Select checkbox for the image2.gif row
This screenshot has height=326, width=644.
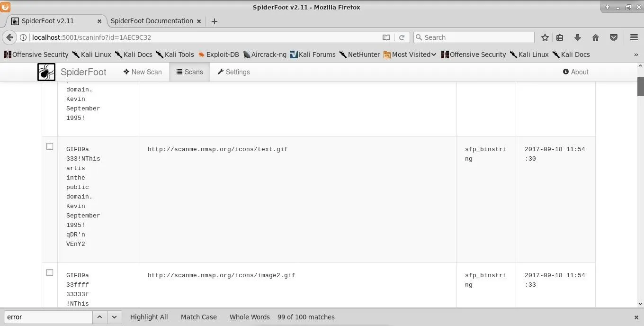point(50,272)
